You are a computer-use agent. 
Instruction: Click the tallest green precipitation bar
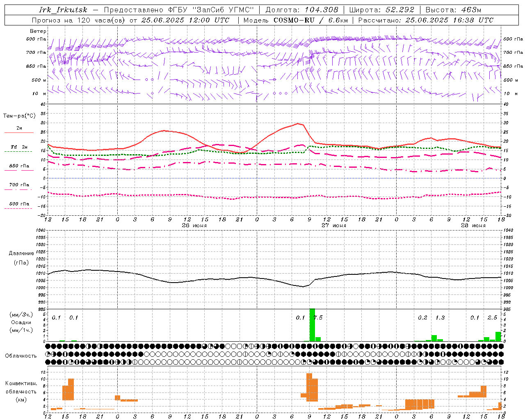tap(312, 325)
